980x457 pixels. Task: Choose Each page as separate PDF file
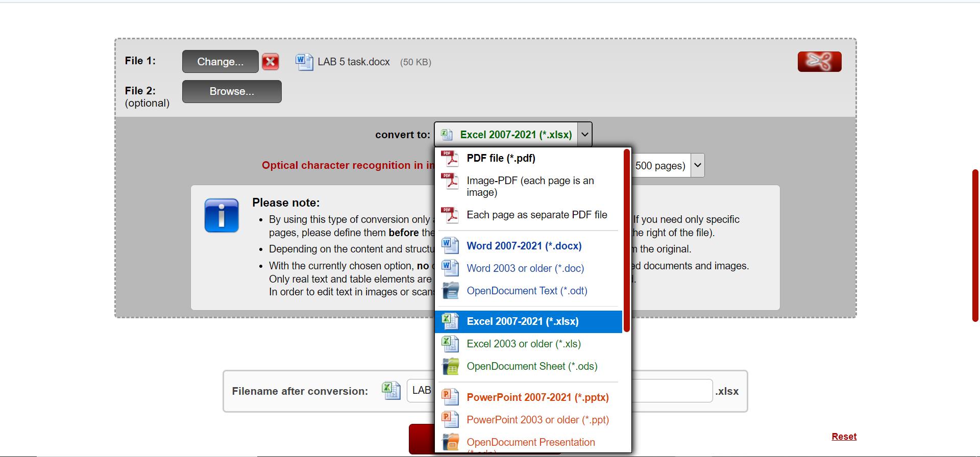[528, 215]
